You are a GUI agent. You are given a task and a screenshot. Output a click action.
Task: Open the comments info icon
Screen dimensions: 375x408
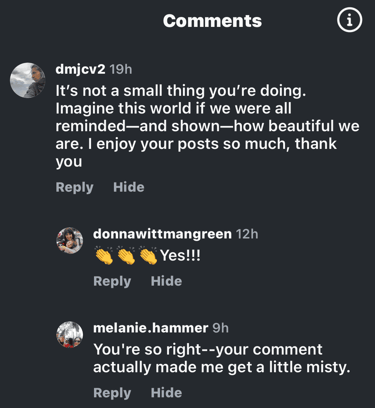(349, 20)
